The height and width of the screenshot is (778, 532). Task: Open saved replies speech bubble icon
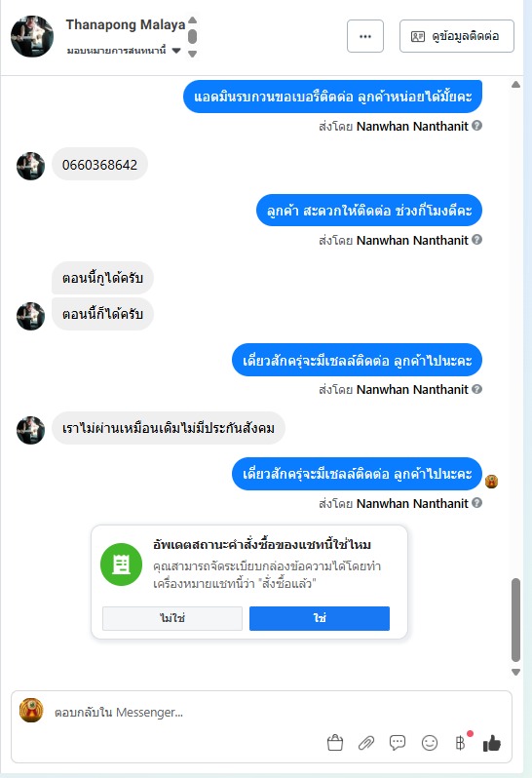[x=398, y=743]
